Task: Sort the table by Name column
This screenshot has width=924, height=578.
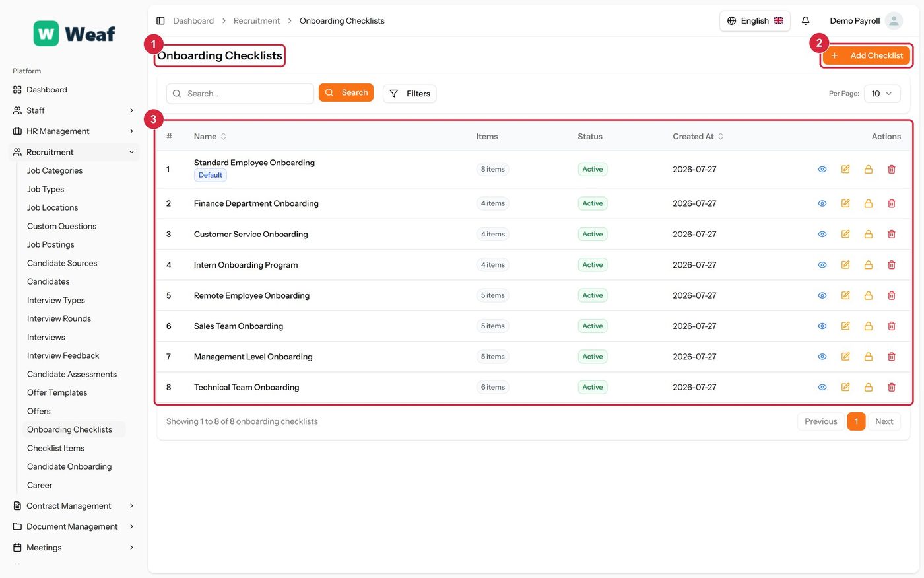Action: (x=211, y=137)
